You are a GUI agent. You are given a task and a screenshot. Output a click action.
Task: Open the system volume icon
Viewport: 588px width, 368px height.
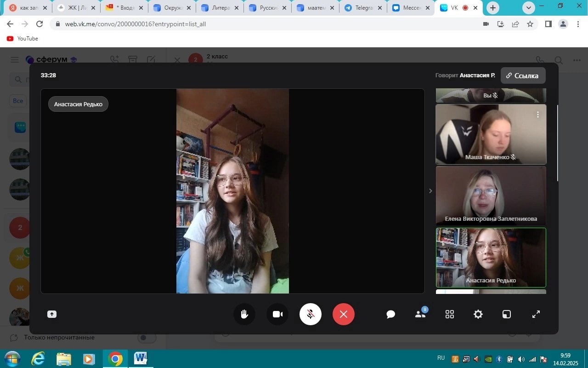[x=521, y=359]
